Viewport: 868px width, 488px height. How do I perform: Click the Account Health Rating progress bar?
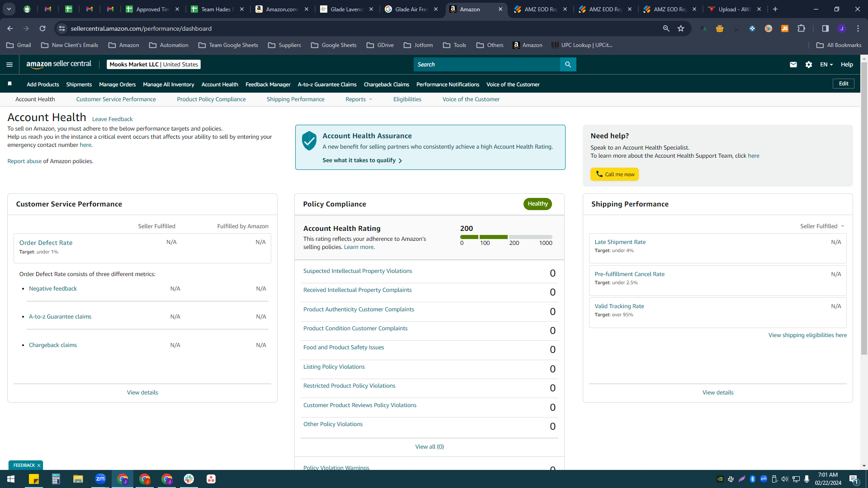click(x=506, y=237)
